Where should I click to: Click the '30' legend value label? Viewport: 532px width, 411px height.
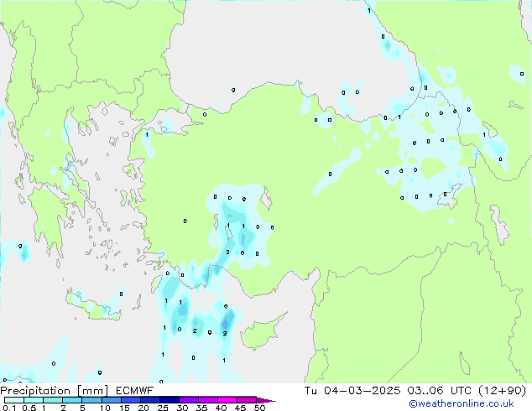[x=182, y=408]
